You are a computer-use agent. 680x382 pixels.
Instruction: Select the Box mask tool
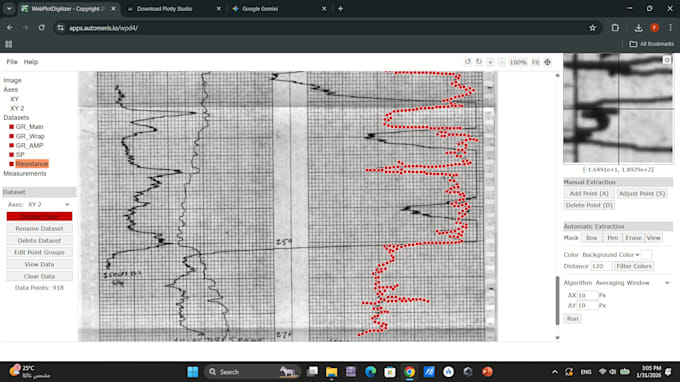coord(591,238)
